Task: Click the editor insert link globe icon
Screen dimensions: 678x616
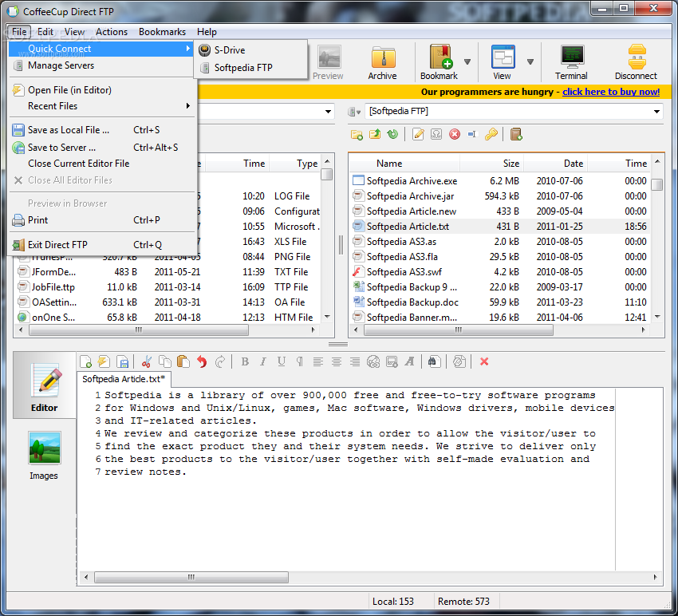Action: point(373,361)
